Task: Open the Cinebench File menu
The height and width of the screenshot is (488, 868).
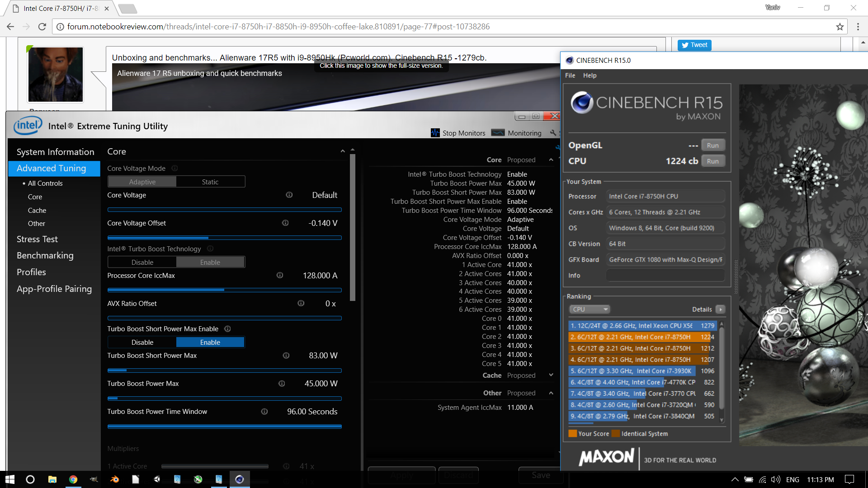Action: (570, 75)
